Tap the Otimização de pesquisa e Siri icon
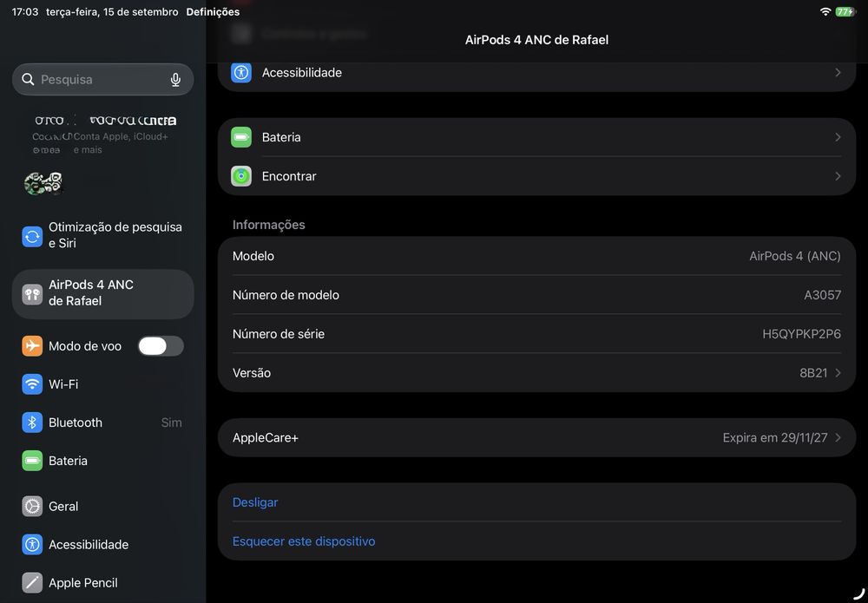Screen dimensions: 868x603 pos(32,236)
